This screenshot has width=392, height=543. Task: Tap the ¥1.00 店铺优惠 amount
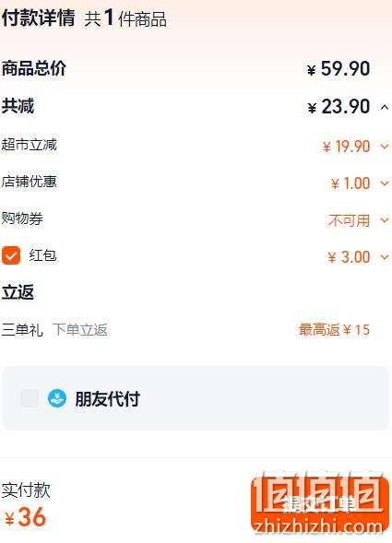click(350, 183)
